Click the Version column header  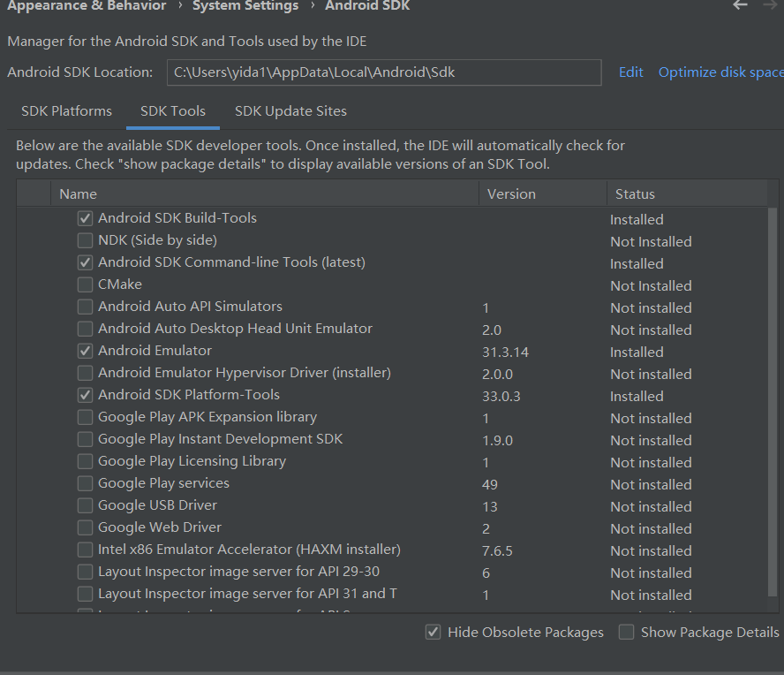(x=543, y=193)
